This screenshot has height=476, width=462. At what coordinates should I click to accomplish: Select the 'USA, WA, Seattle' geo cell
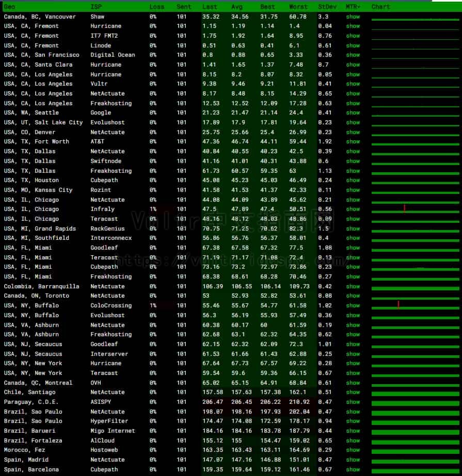point(31,112)
